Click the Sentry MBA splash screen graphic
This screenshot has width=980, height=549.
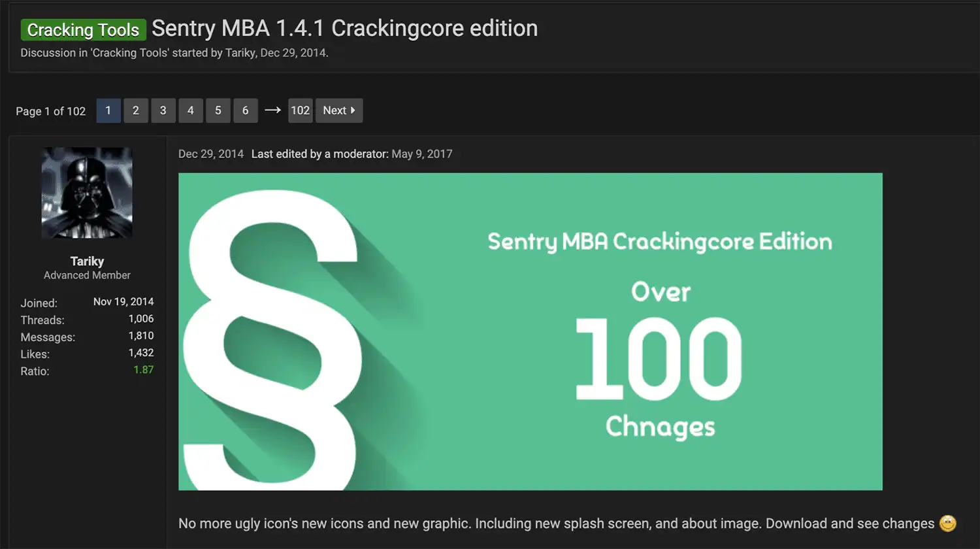coord(530,331)
